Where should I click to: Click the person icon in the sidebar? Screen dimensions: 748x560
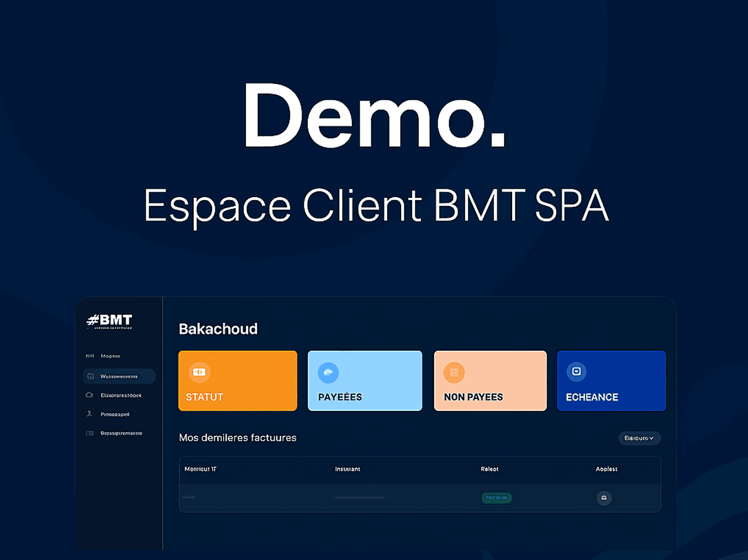click(89, 414)
